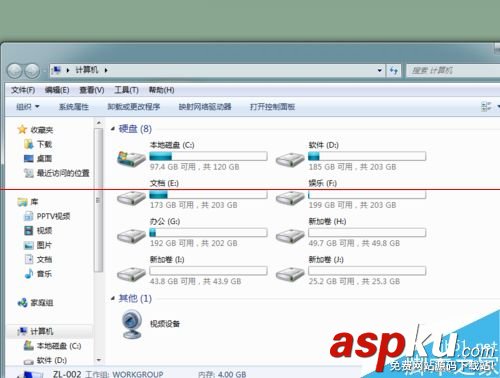Click the C: drive usage bar
500x378 pixels.
pyautogui.click(x=208, y=156)
